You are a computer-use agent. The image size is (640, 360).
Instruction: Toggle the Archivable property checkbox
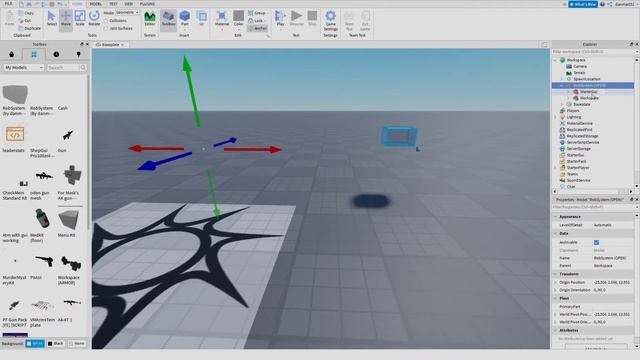pyautogui.click(x=596, y=242)
